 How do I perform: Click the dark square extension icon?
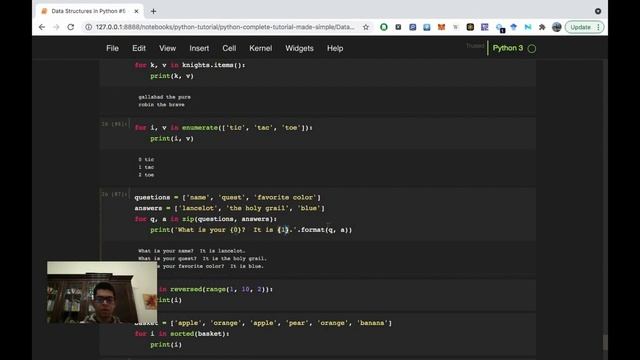tap(398, 27)
